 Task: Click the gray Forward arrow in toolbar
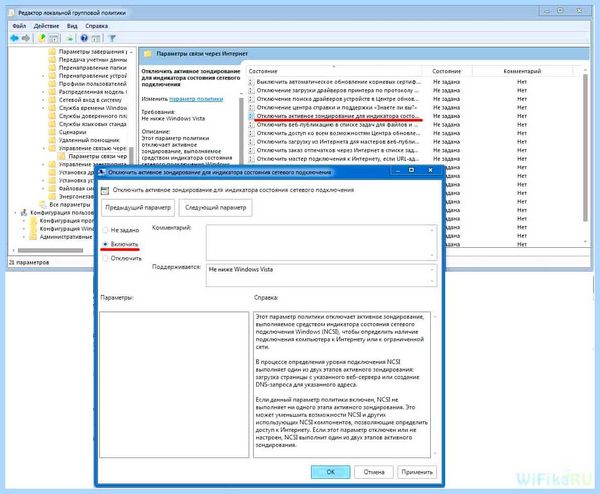[x=26, y=38]
